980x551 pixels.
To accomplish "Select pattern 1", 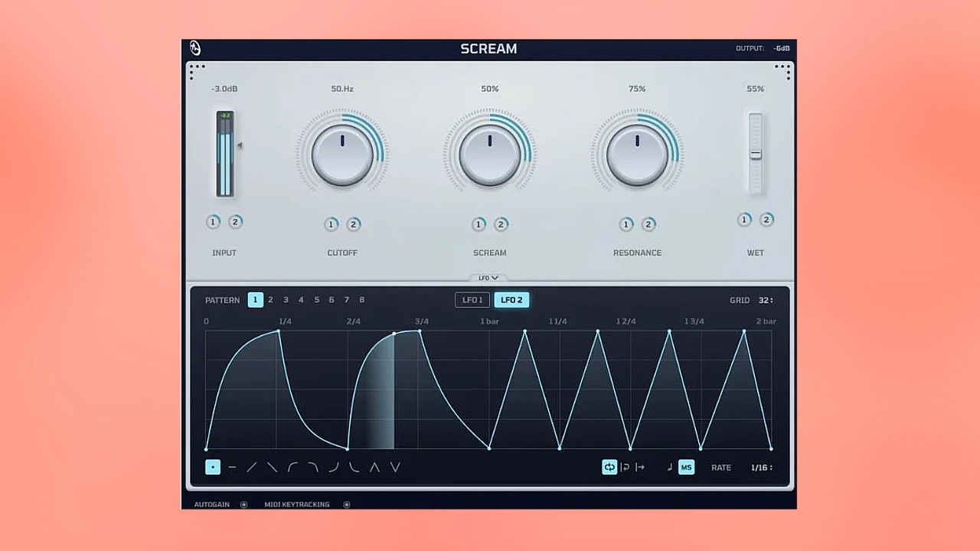I will (256, 300).
